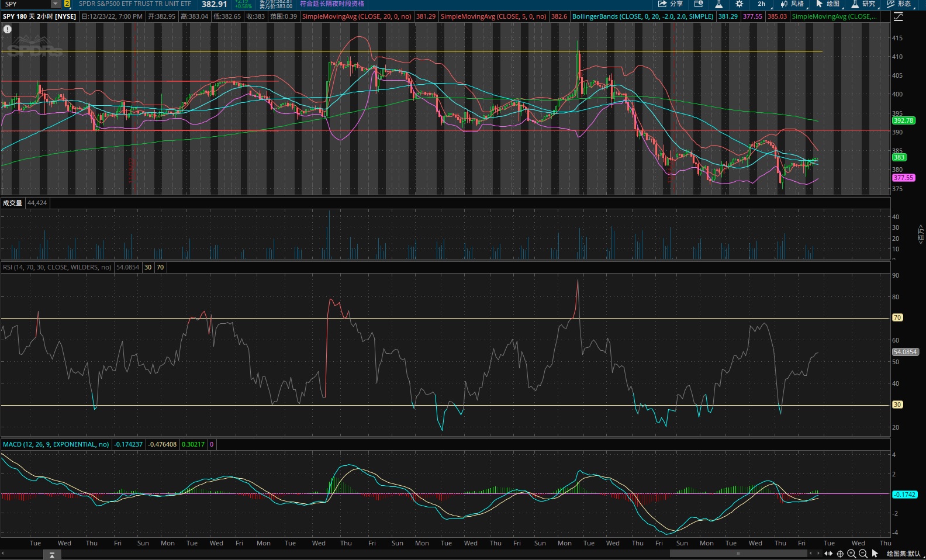
Task: Toggle the chart axis scale icon
Action: click(x=899, y=17)
